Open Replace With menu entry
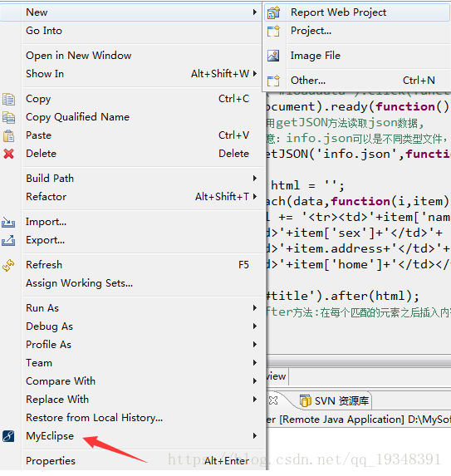Viewport: 451px width, 476px height. pyautogui.click(x=132, y=400)
